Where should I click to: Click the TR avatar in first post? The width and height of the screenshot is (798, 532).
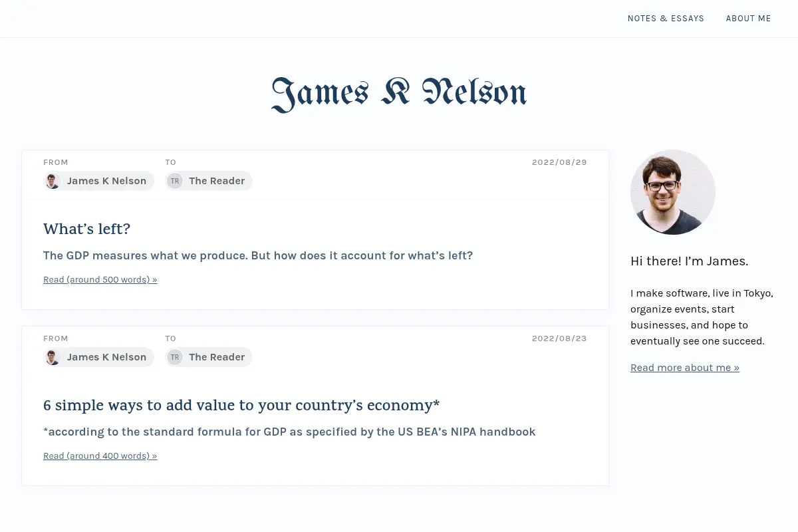coord(175,181)
